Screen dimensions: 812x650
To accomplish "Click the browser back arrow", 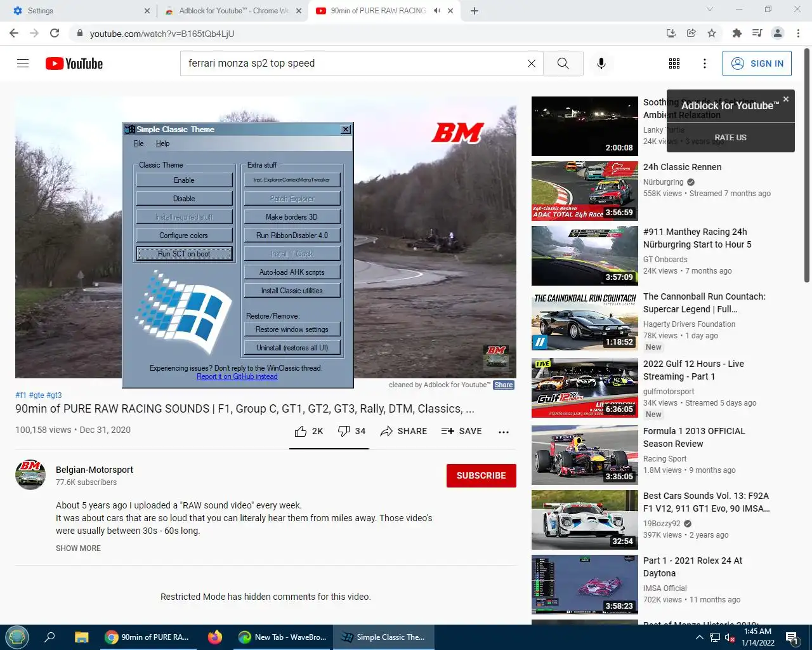I will pos(14,33).
